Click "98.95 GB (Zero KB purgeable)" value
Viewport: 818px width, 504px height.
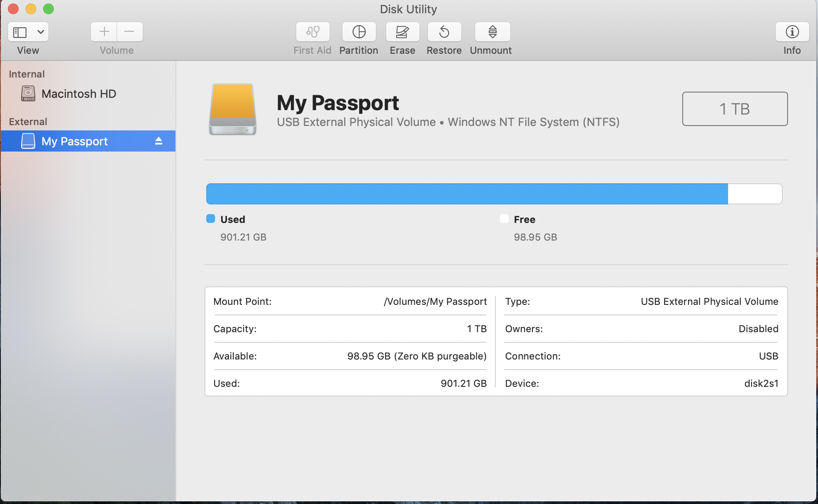pyautogui.click(x=417, y=356)
